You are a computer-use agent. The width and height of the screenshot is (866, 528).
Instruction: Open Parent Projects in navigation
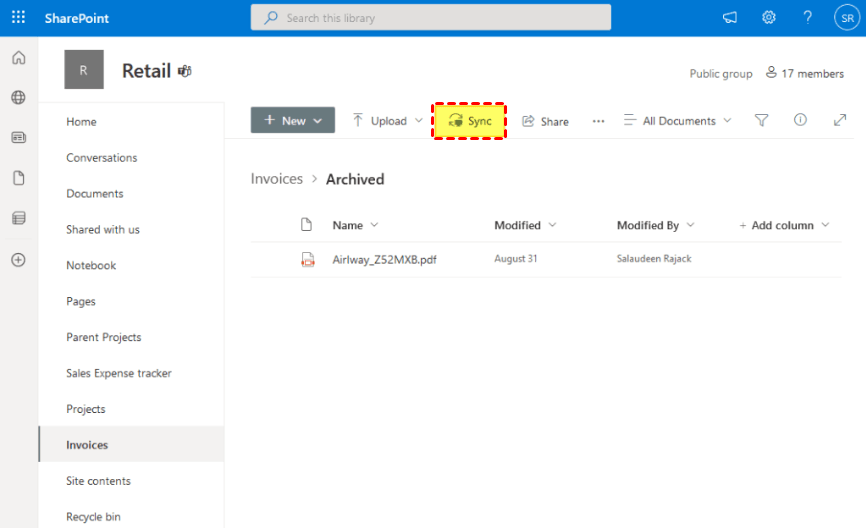104,337
